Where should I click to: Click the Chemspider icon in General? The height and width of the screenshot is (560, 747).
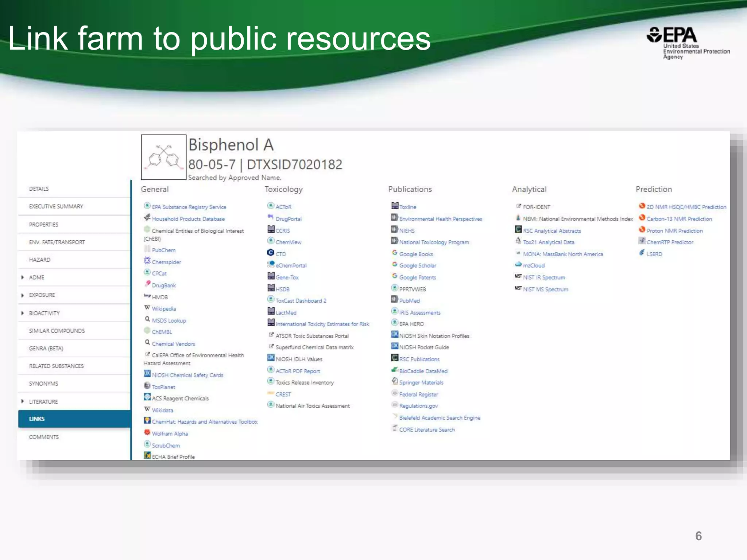(x=147, y=260)
